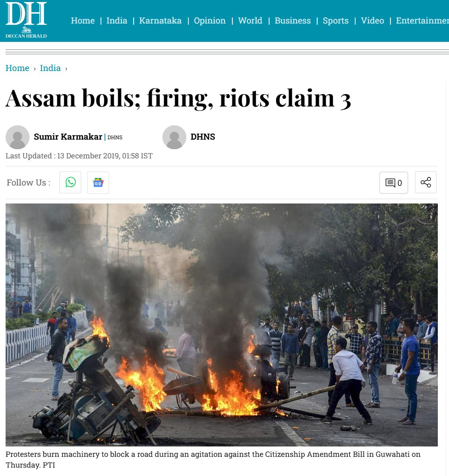Open the India navigation menu
The image size is (449, 476).
[117, 21]
